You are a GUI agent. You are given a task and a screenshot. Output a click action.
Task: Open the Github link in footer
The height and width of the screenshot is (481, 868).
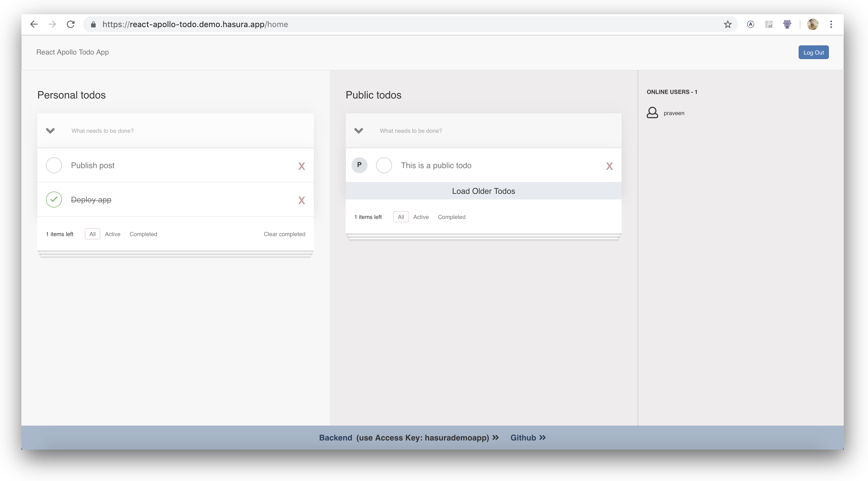527,438
